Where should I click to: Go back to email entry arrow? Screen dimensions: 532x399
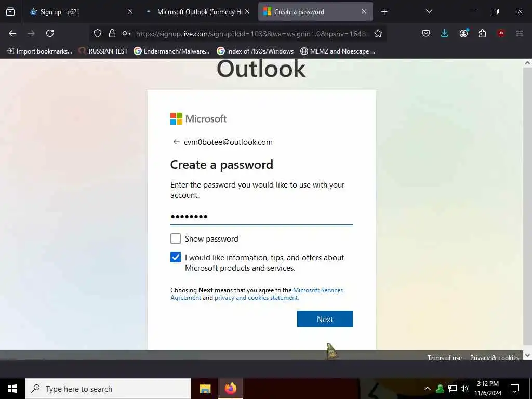176,142
